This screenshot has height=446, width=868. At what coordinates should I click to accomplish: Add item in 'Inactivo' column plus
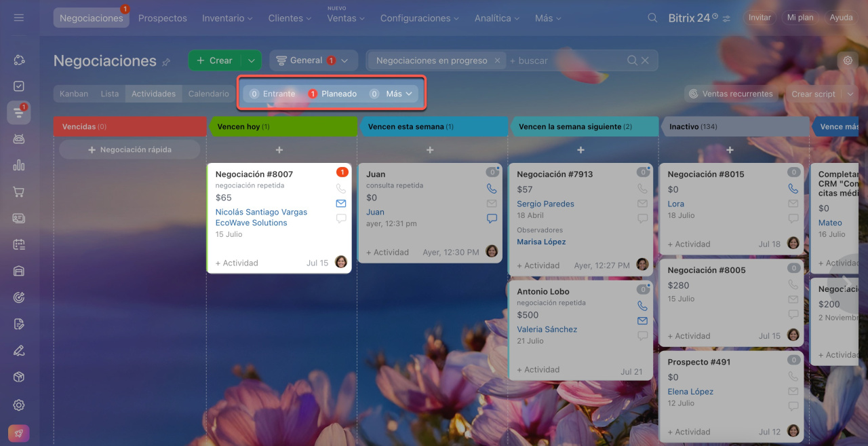(x=730, y=150)
